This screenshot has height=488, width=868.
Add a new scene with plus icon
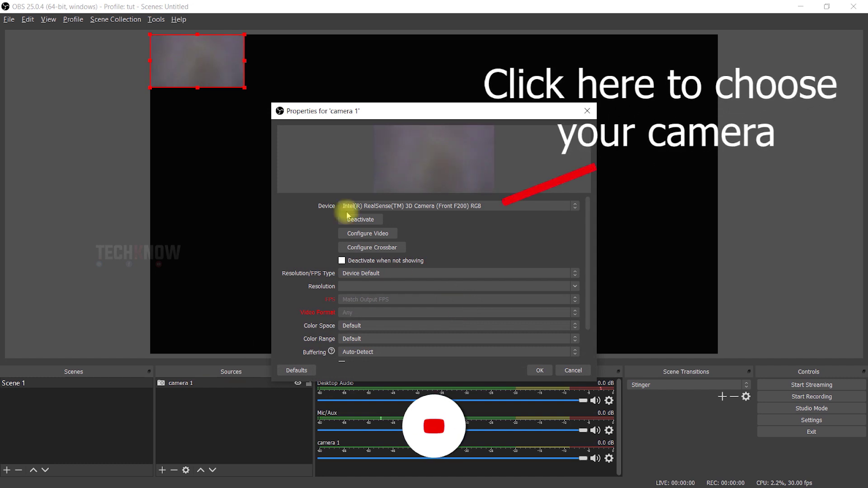7,470
